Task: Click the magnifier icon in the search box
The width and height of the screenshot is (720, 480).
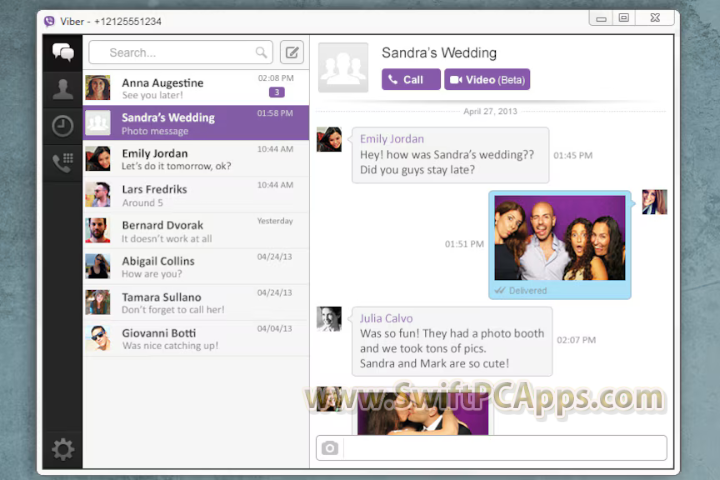Action: (261, 52)
